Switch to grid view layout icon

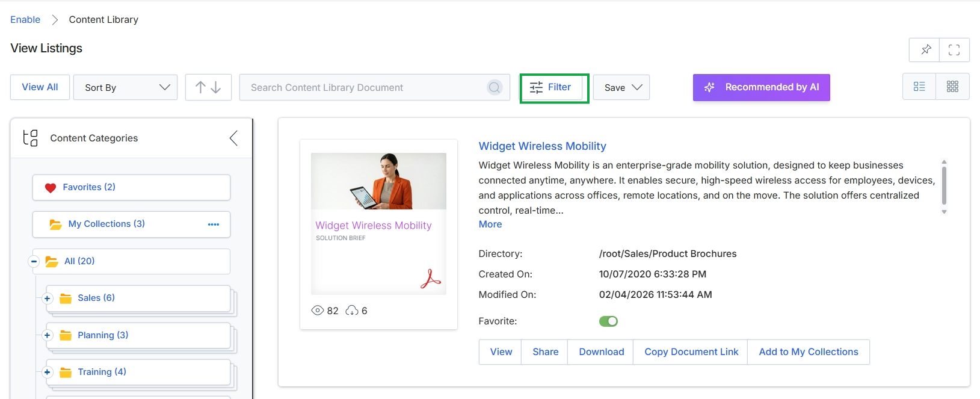pos(952,87)
